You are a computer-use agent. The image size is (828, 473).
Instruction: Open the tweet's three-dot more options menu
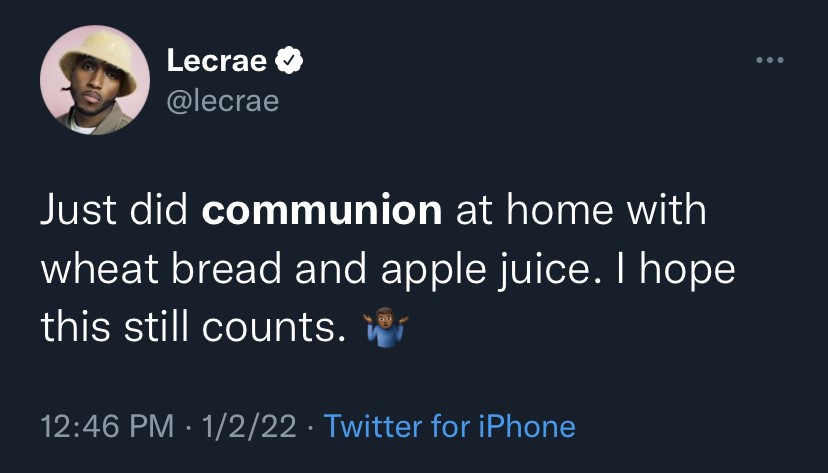(x=770, y=60)
